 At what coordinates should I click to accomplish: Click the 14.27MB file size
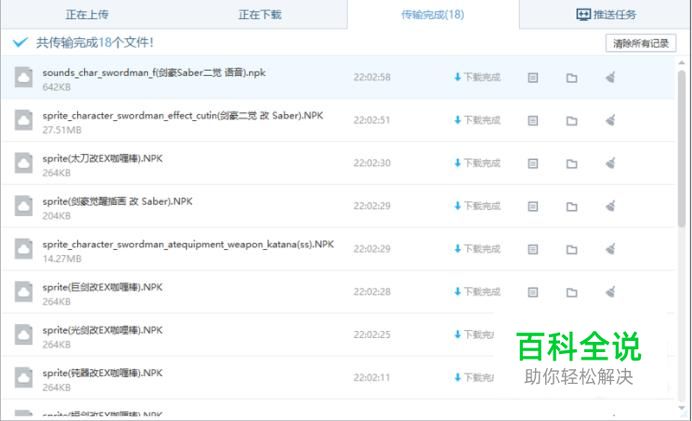point(62,258)
